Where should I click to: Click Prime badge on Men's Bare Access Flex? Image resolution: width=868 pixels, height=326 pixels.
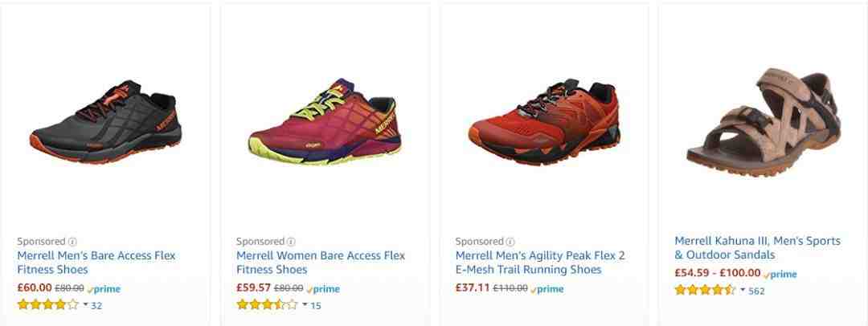pos(104,289)
